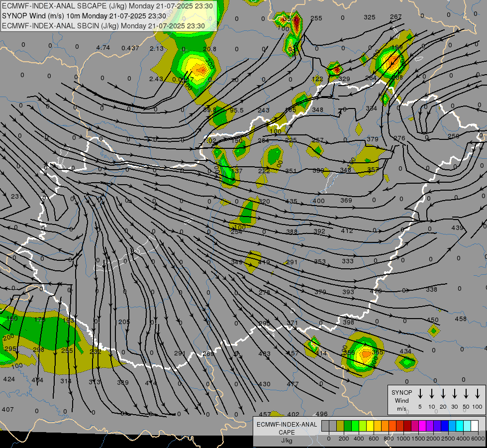Choose the bright magenta CAPE legend swatch
The image size is (487, 448).
[422, 426]
